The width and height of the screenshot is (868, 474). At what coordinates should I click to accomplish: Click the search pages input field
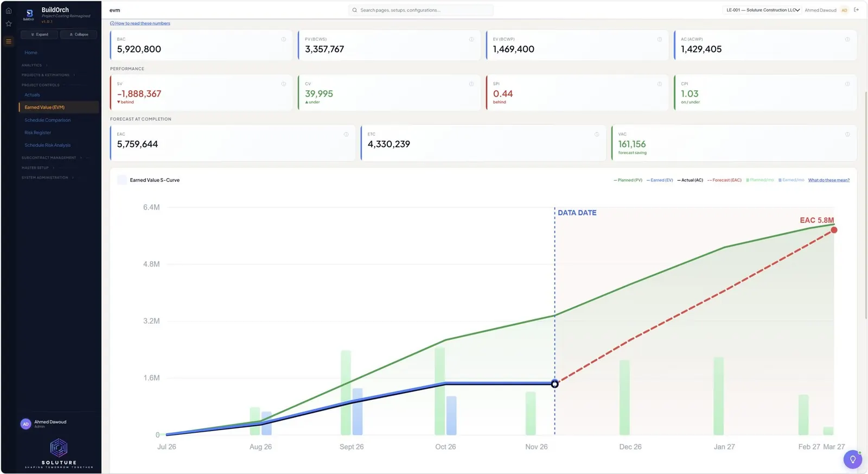click(421, 10)
